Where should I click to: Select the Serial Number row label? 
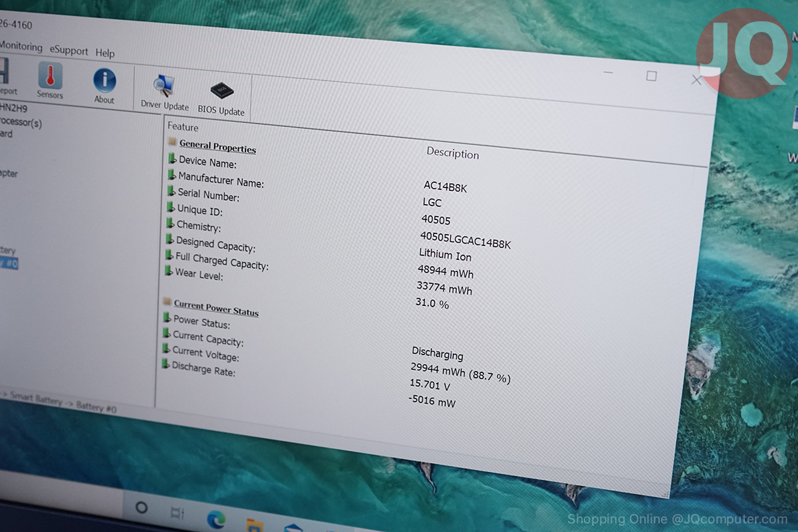point(208,195)
